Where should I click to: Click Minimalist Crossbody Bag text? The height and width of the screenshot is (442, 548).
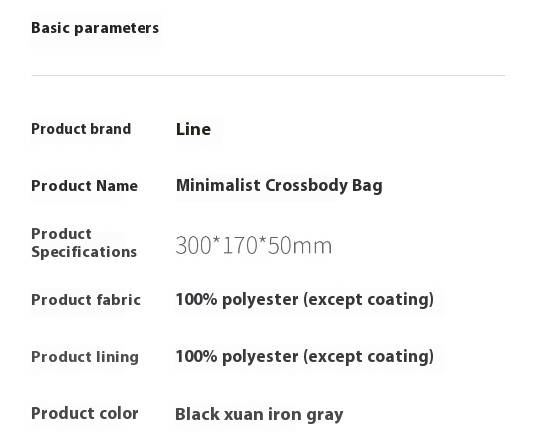point(279,186)
